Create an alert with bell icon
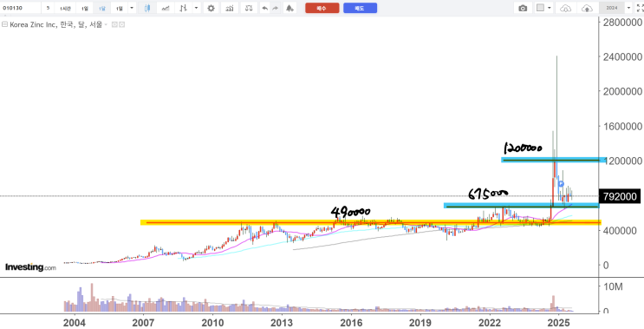Image resolution: width=644 pixels, height=329 pixels. 289,8
